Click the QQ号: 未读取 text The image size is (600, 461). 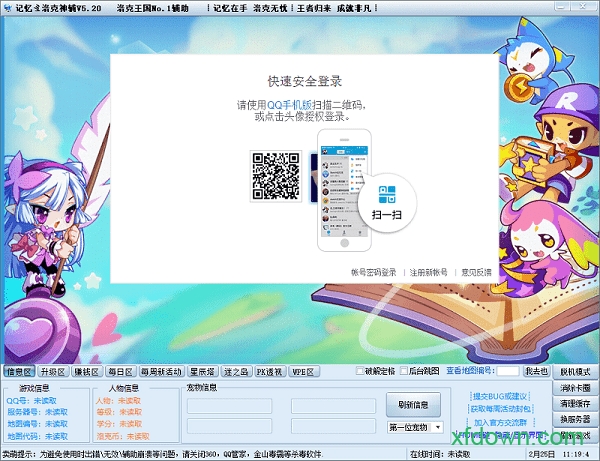pos(31,401)
